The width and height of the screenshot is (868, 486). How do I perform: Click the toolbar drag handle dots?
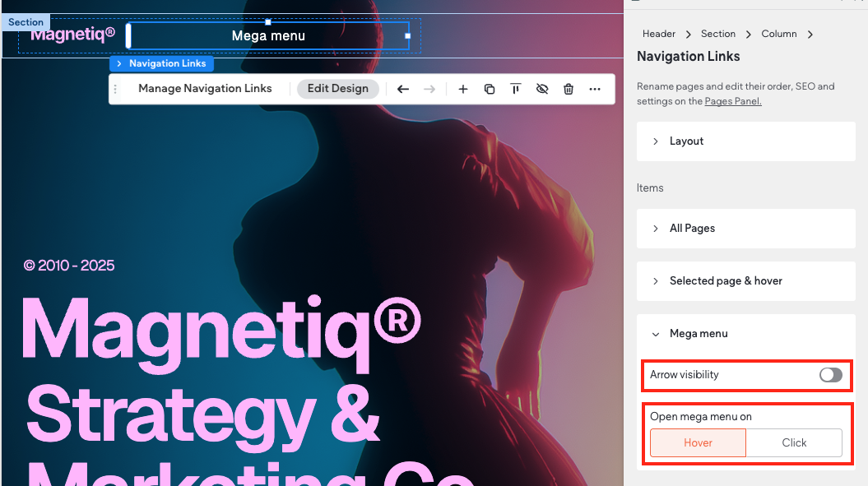[116, 89]
